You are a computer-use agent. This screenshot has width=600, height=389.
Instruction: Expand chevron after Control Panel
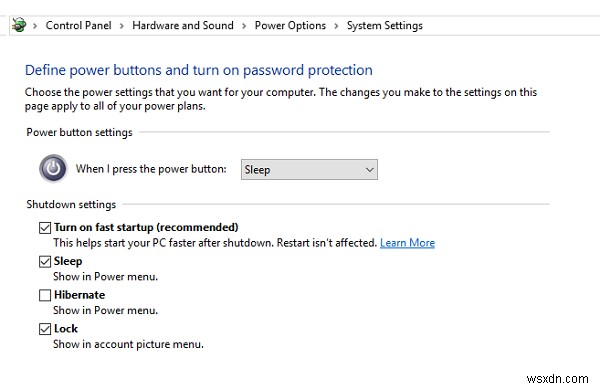(x=122, y=26)
